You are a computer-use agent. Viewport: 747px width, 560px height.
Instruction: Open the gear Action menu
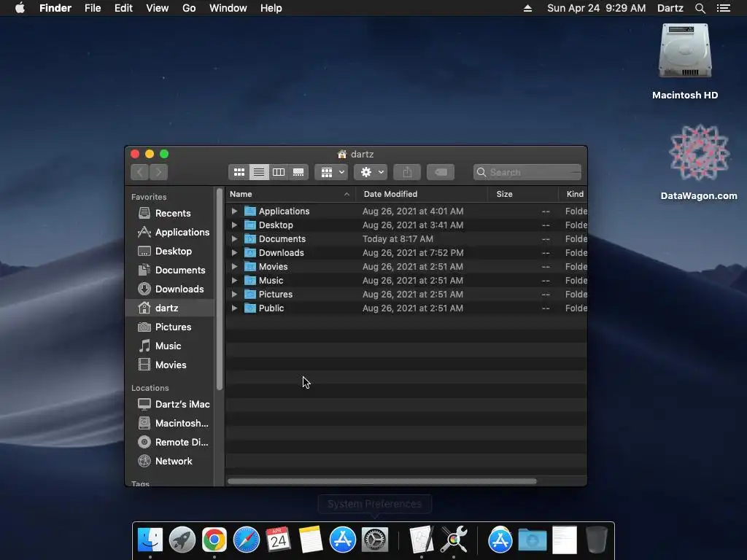[371, 172]
